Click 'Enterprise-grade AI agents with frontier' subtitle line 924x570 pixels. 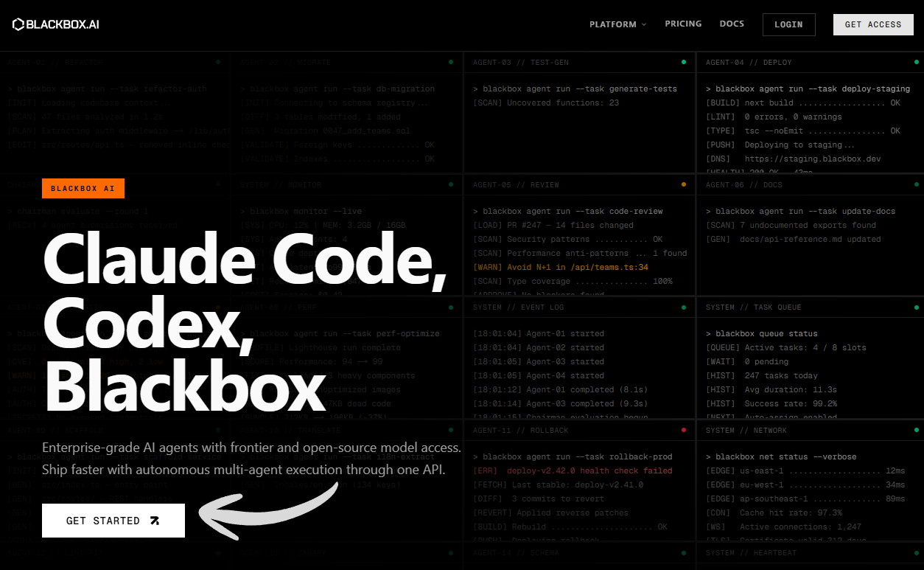251,448
